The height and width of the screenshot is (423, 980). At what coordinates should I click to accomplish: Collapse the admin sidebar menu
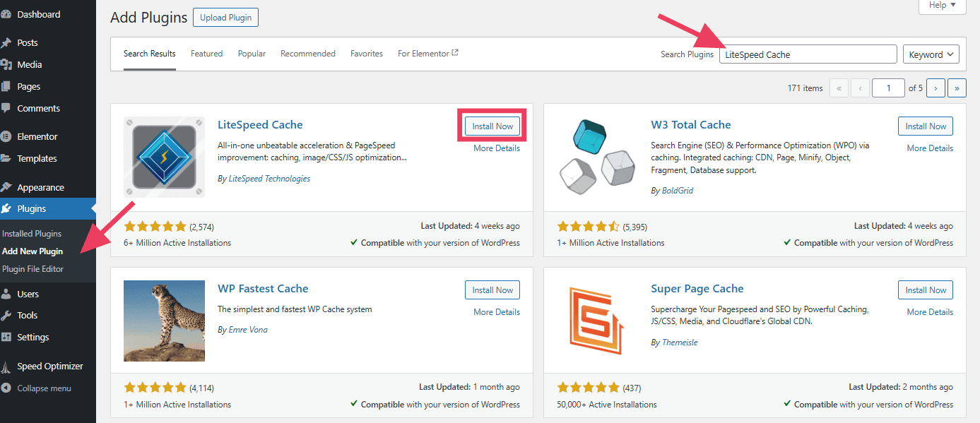(44, 388)
